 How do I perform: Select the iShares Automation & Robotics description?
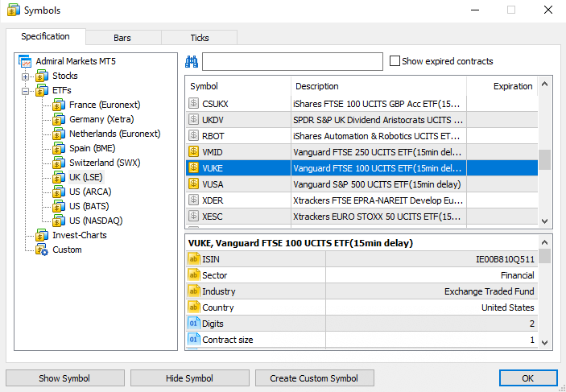377,136
